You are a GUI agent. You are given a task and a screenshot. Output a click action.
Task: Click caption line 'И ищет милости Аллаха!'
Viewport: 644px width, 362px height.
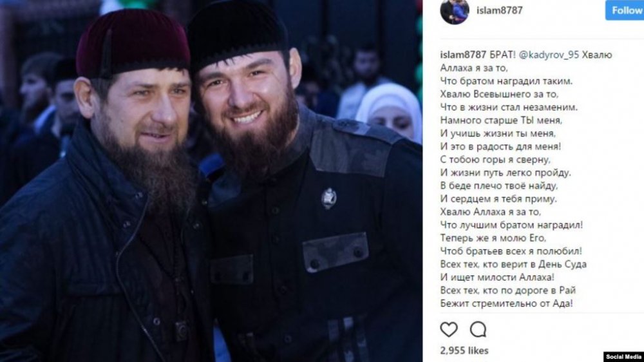point(497,278)
